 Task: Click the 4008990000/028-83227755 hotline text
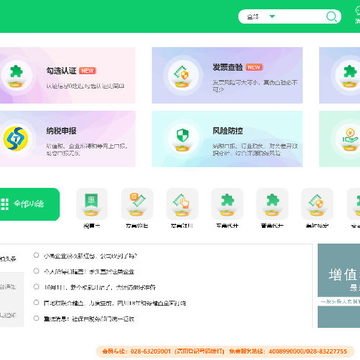tap(309, 351)
